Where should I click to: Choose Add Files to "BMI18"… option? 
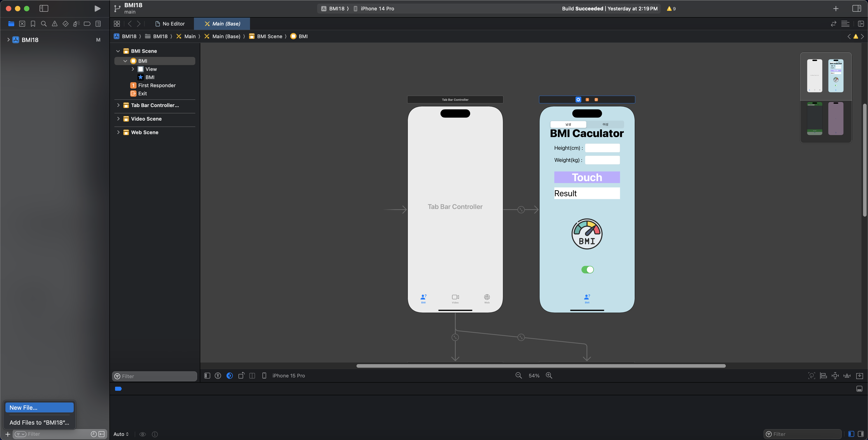click(x=39, y=422)
